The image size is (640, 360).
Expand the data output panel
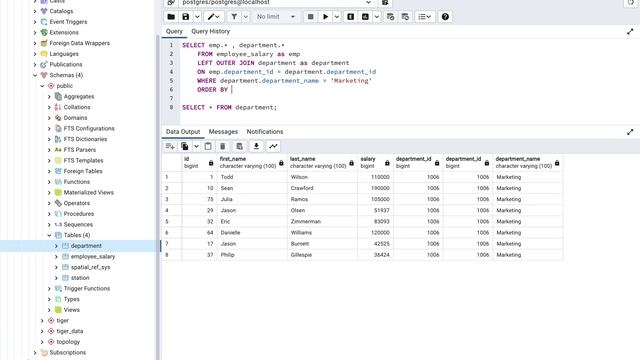pyautogui.click(x=630, y=132)
